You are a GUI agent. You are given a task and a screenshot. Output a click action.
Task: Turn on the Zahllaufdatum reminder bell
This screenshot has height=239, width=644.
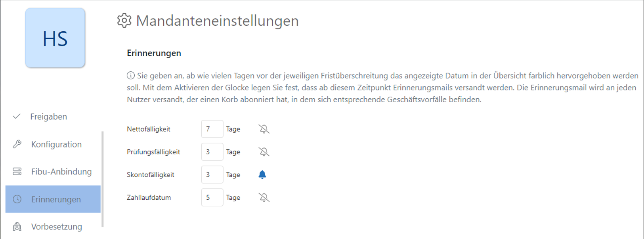264,197
